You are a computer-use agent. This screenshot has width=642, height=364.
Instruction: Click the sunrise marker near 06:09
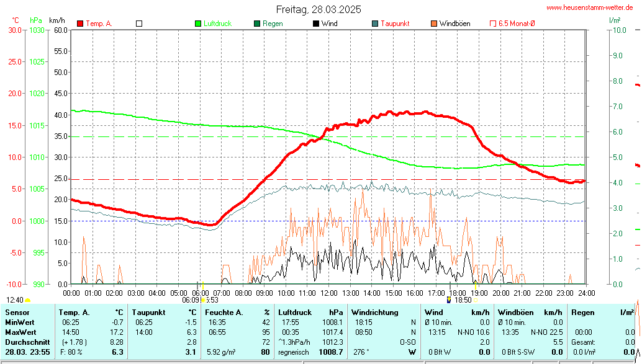click(202, 299)
